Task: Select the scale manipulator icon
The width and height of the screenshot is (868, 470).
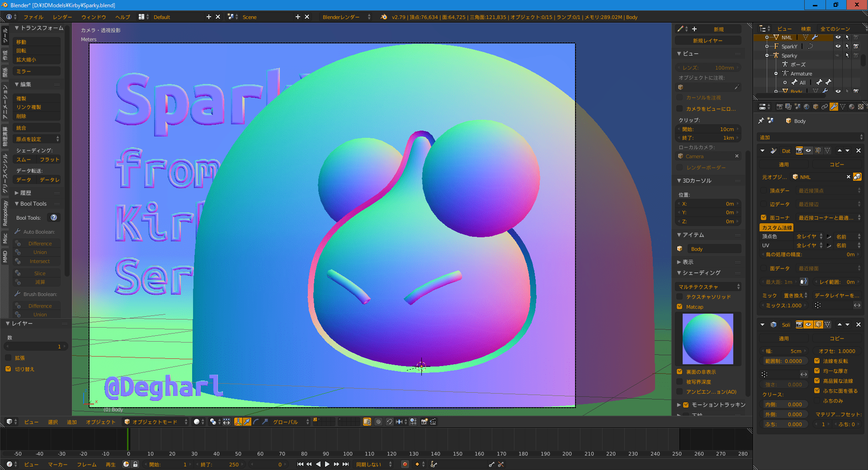Action: pos(265,422)
